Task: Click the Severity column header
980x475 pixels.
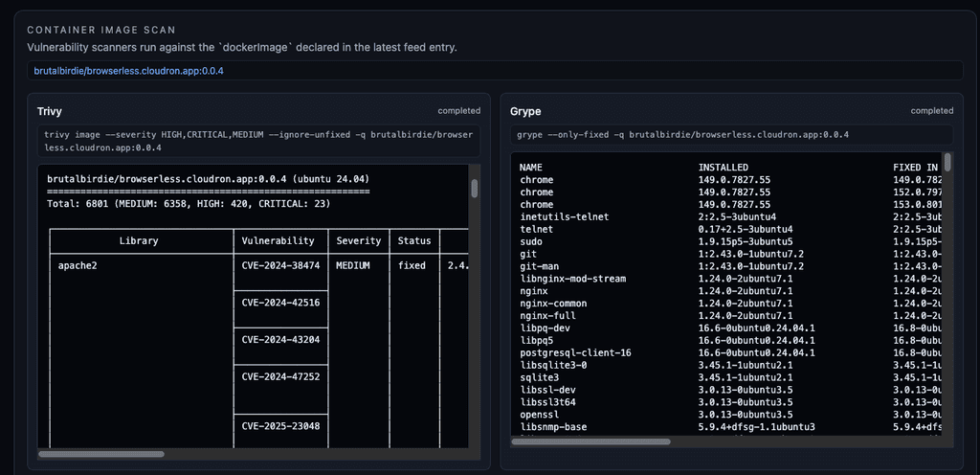Action: click(358, 240)
